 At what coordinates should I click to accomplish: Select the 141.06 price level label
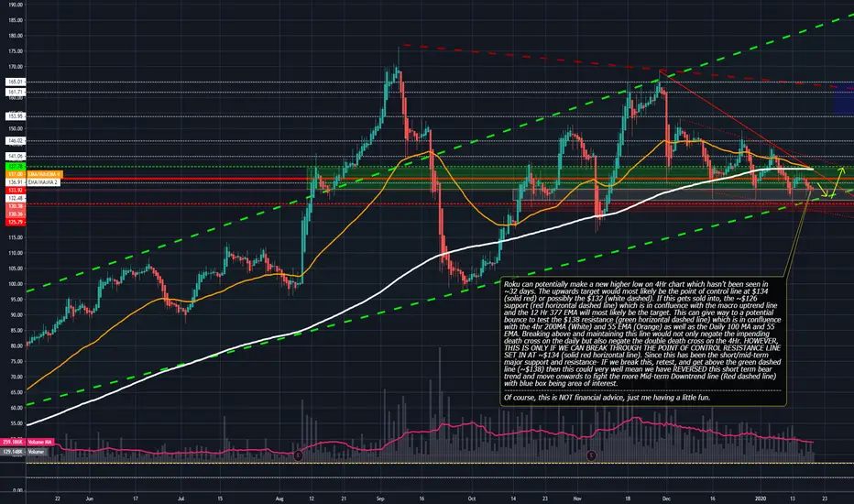click(x=16, y=156)
